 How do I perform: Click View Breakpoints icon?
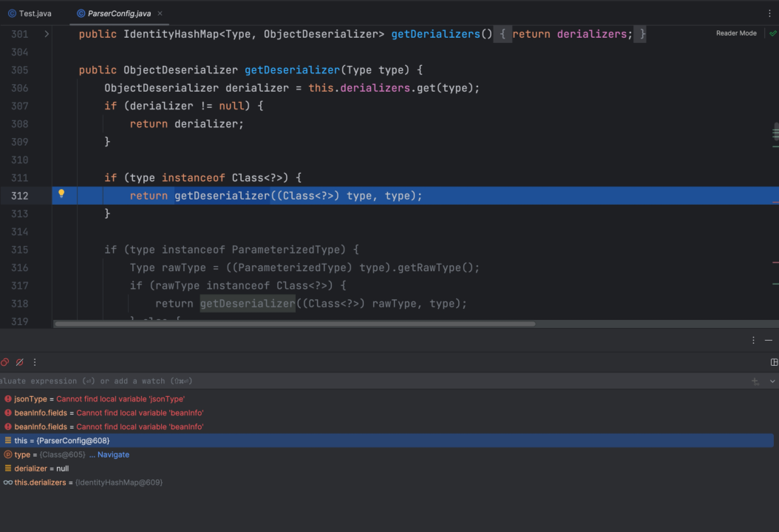click(4, 362)
